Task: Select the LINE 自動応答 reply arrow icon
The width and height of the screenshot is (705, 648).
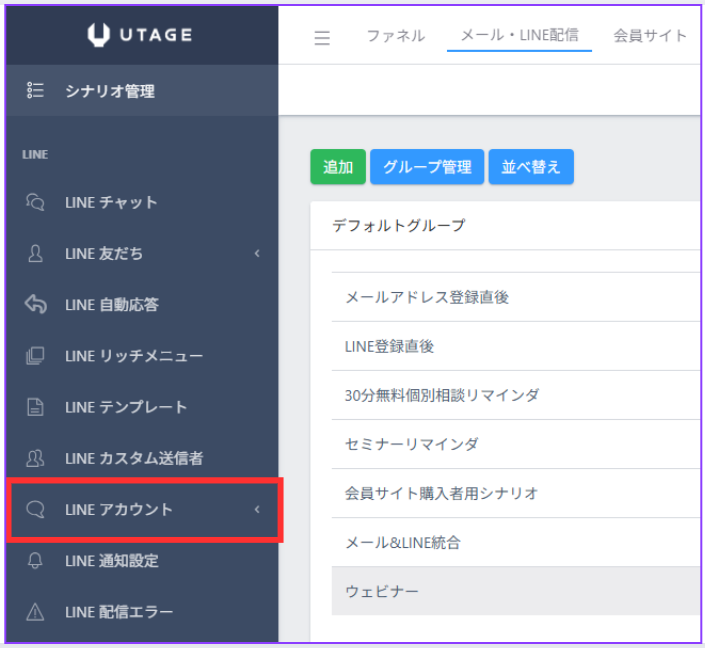Action: (x=35, y=305)
